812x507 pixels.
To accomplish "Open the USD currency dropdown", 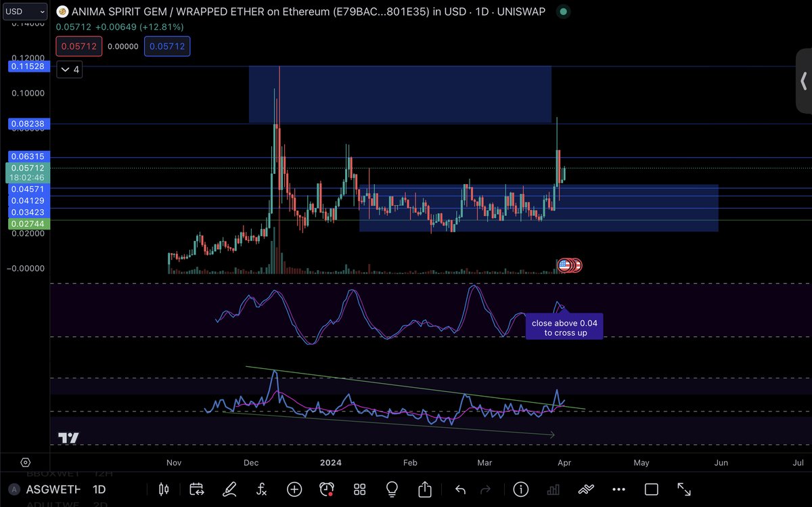I will (24, 12).
